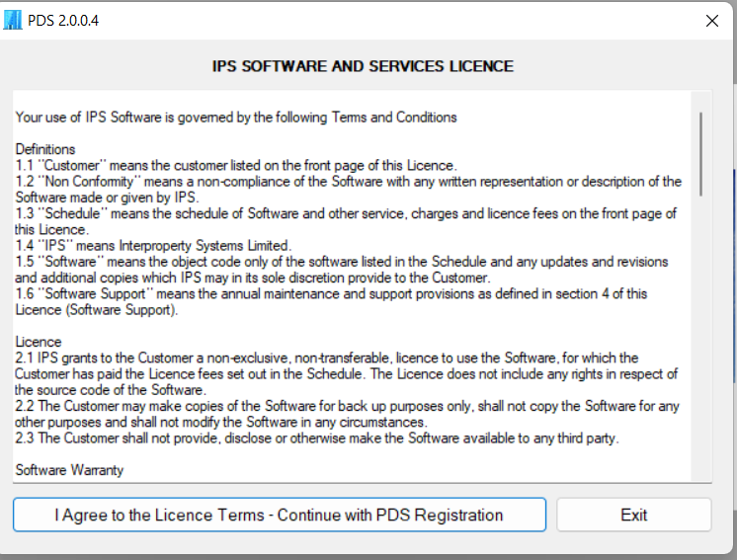
Task: Click the licence text scrollbar thumb
Action: [701, 151]
